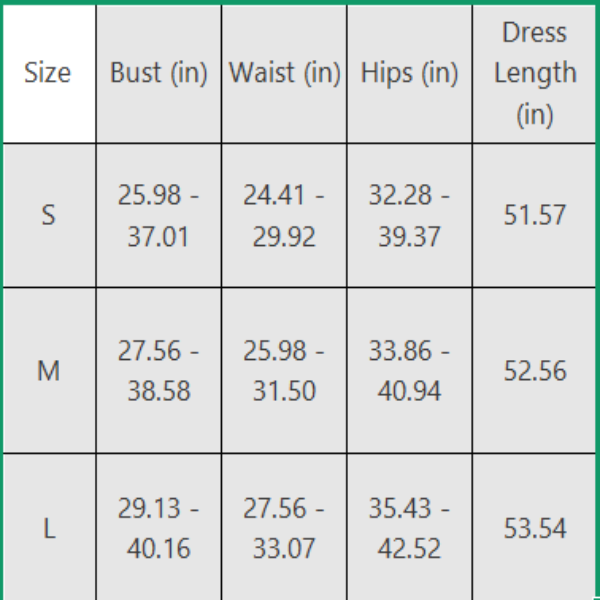Click the Hips (in) header cell
Screen dimensions: 600x600
[x=409, y=73]
